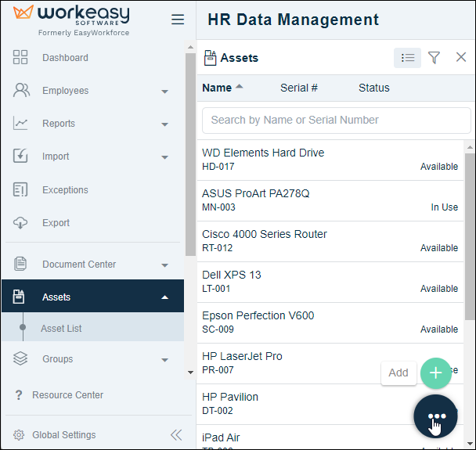This screenshot has width=476, height=450.
Task: Select the Dell XPS 13 row
Action: click(330, 282)
